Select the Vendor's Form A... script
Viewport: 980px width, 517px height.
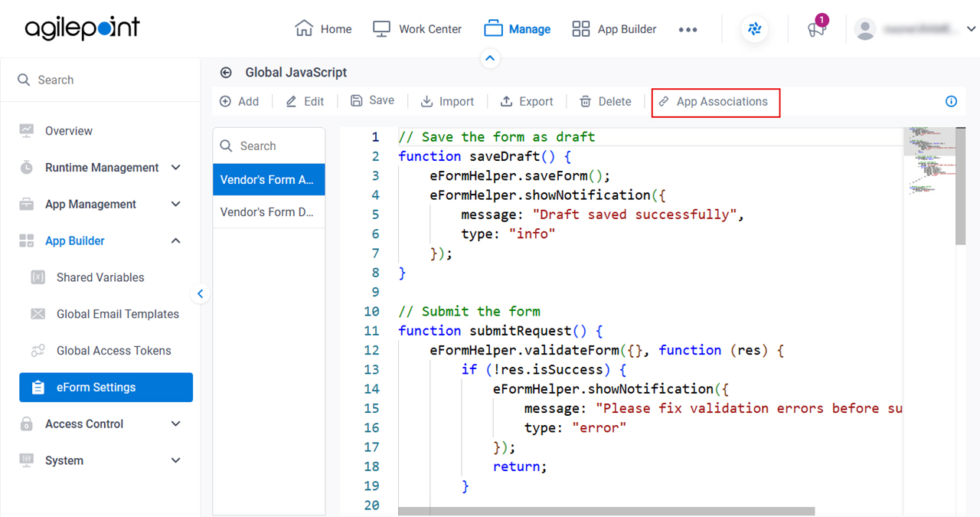point(269,180)
